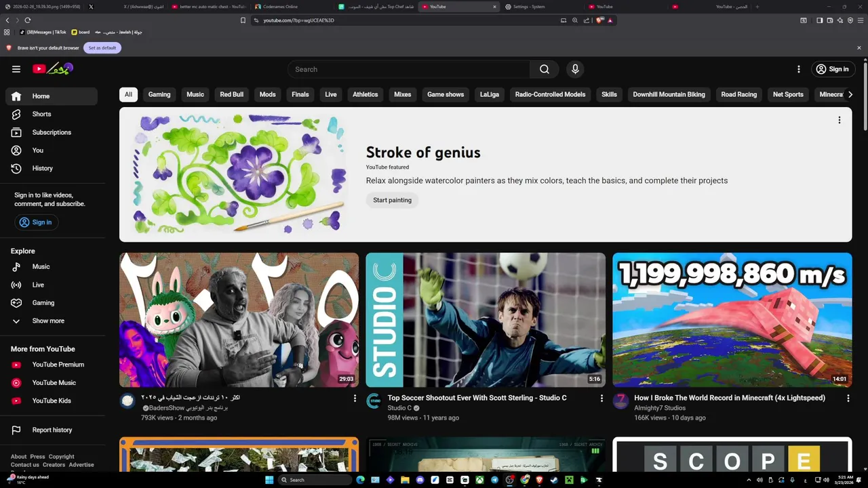
Task: Click the YouTube logo
Action: pyautogui.click(x=52, y=68)
